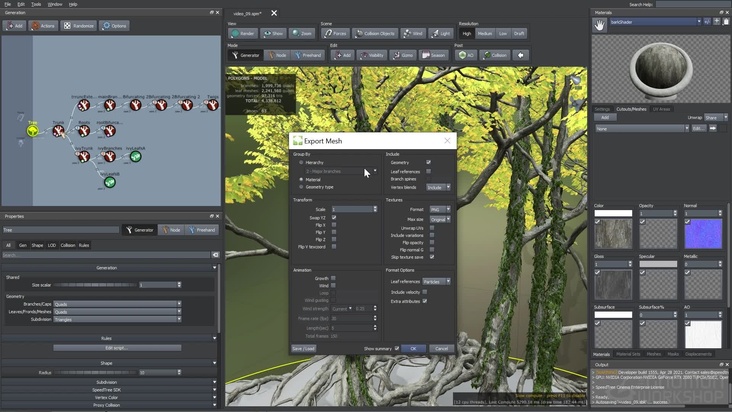
Task: Select the Trunk node in Generation graph
Action: pos(58,132)
